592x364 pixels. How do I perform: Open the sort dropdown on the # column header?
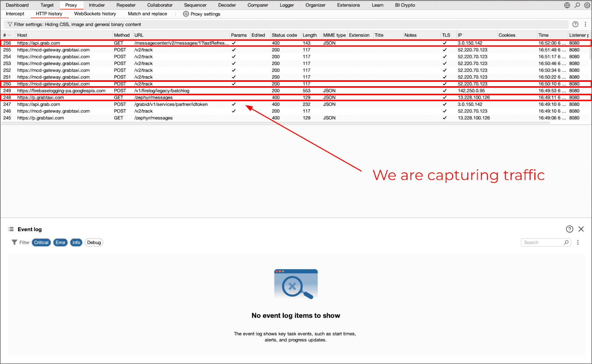click(8, 35)
